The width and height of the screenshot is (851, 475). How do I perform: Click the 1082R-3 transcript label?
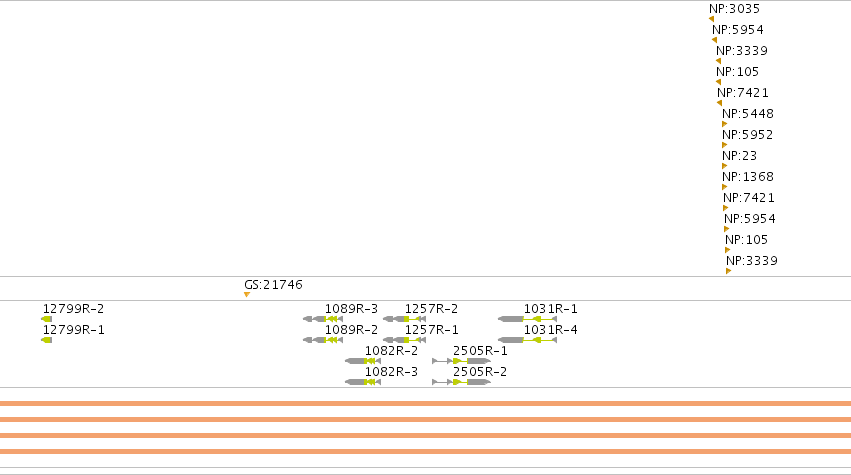(391, 372)
